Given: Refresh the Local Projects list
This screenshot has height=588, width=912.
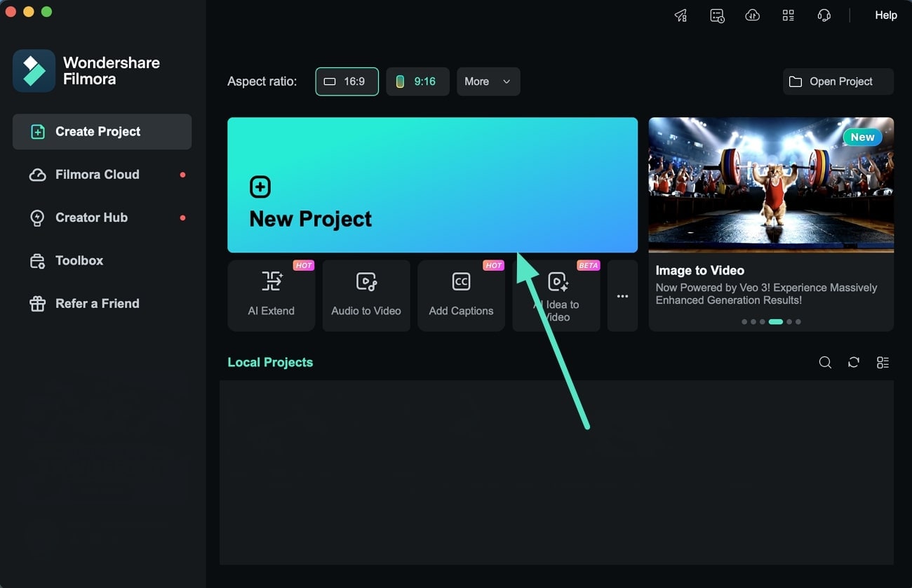Looking at the screenshot, I should [854, 362].
